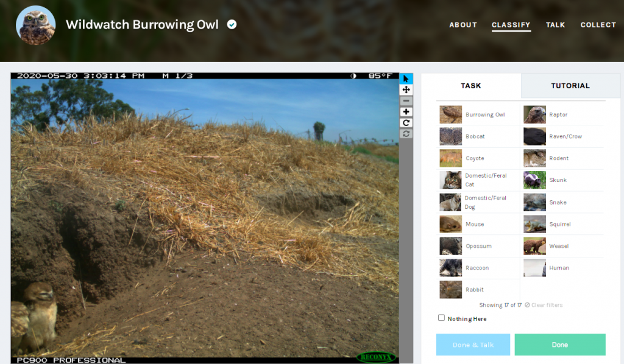This screenshot has width=624, height=364.
Task: Clear filters in species list
Action: tap(543, 305)
